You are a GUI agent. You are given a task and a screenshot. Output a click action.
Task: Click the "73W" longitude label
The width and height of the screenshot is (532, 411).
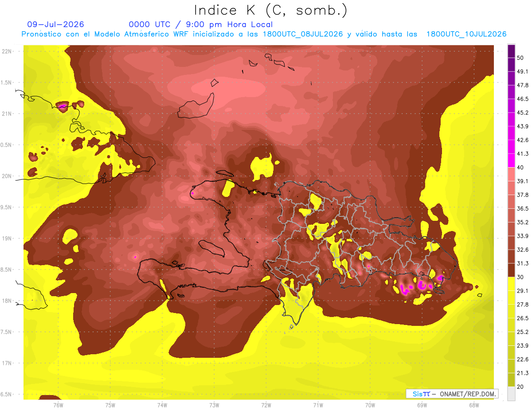(214, 405)
